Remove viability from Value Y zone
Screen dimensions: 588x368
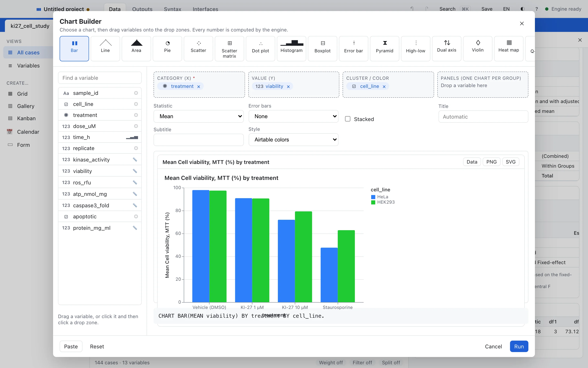(x=288, y=87)
